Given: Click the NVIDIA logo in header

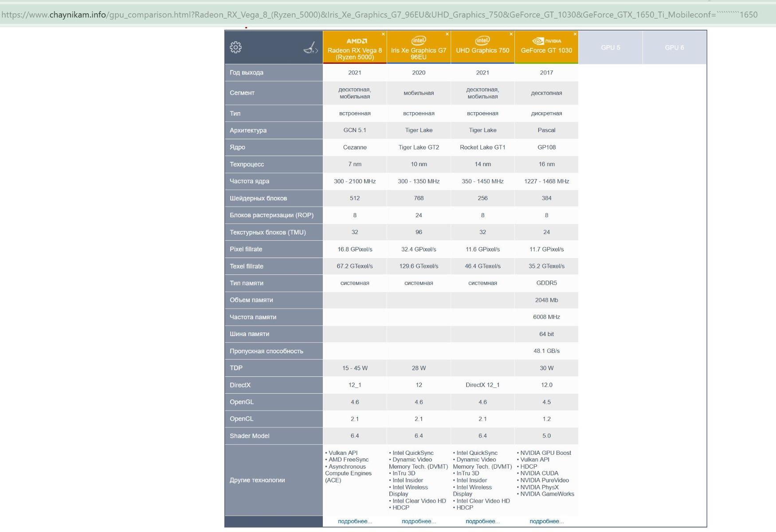Looking at the screenshot, I should coord(546,41).
